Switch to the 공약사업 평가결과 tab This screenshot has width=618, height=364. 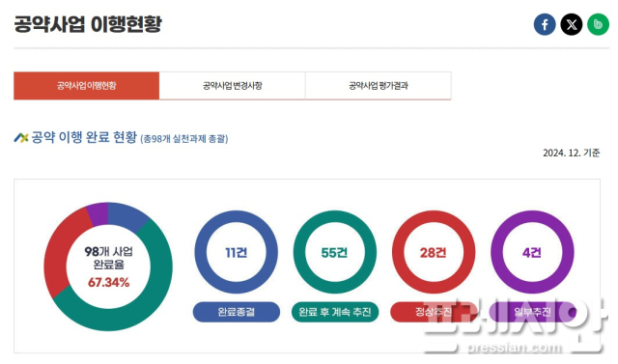coord(379,86)
